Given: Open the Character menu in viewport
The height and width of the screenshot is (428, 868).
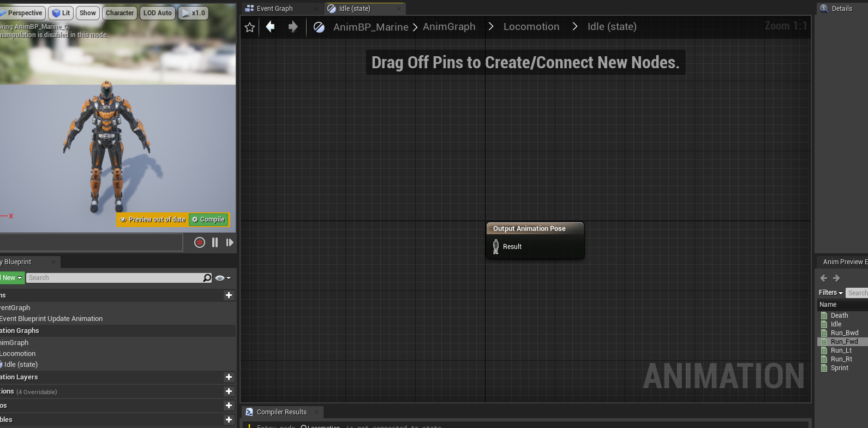Looking at the screenshot, I should (x=119, y=13).
